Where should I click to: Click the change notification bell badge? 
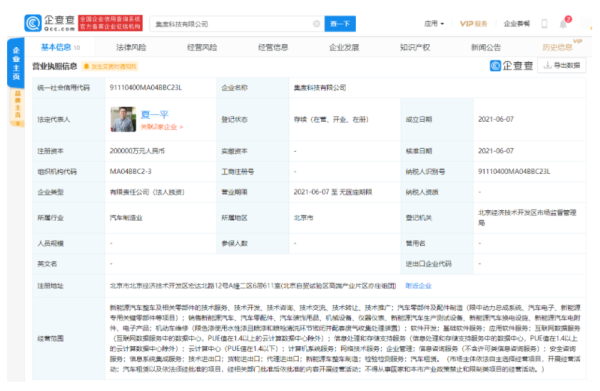point(110,67)
